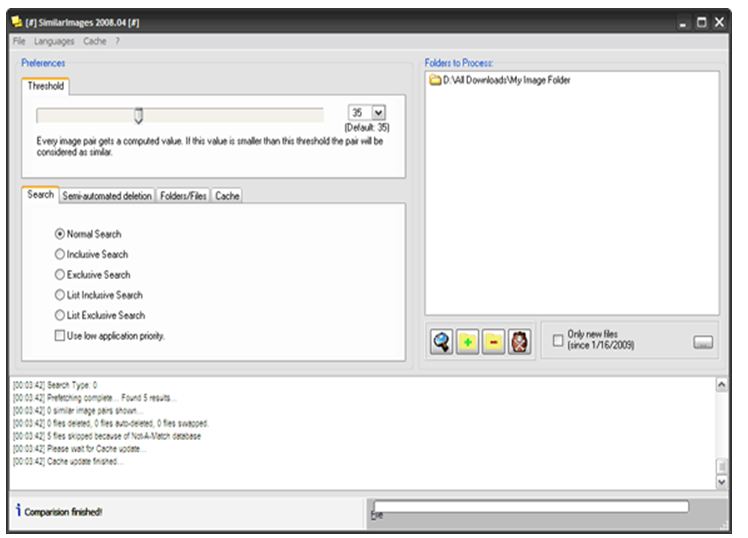Click the bug icon button next to minus
748x538 pixels.
[519, 342]
